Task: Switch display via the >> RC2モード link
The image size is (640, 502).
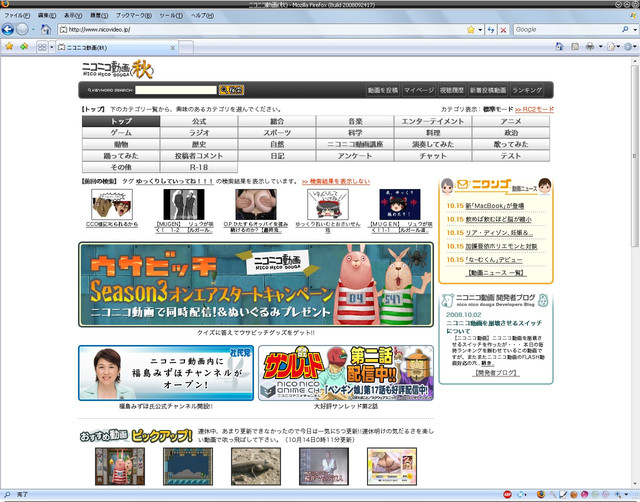Action: [x=534, y=109]
